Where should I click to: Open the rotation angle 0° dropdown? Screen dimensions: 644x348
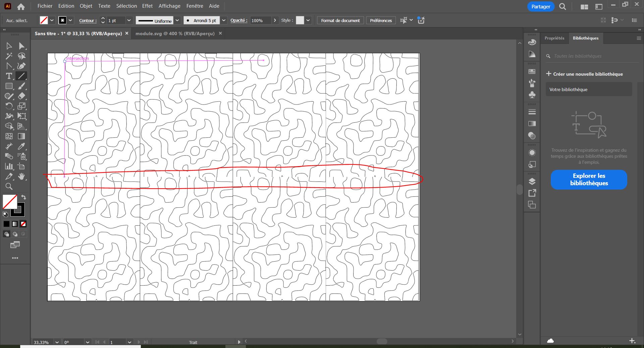[x=88, y=342]
